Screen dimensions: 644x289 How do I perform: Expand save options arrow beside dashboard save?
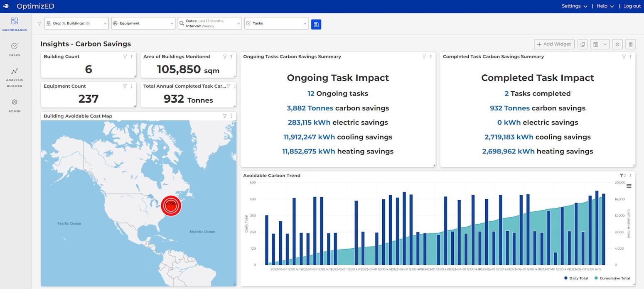click(x=605, y=44)
